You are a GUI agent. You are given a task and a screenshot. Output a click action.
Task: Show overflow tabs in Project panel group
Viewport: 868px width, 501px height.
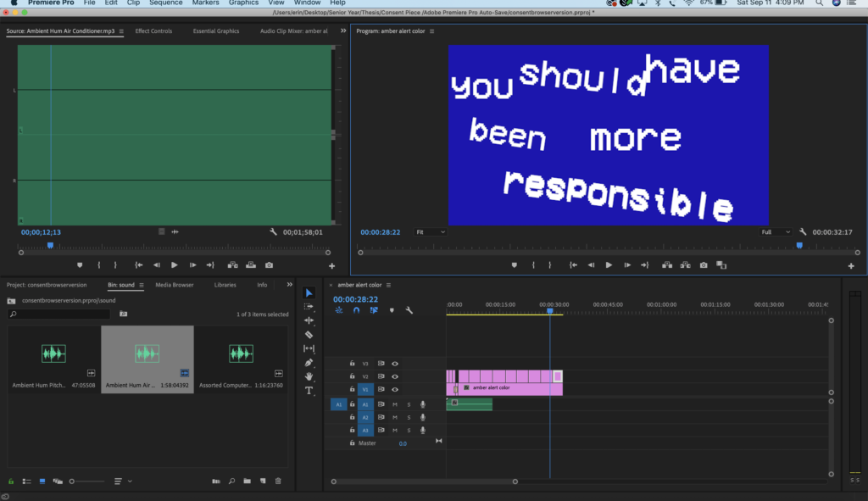[290, 285]
